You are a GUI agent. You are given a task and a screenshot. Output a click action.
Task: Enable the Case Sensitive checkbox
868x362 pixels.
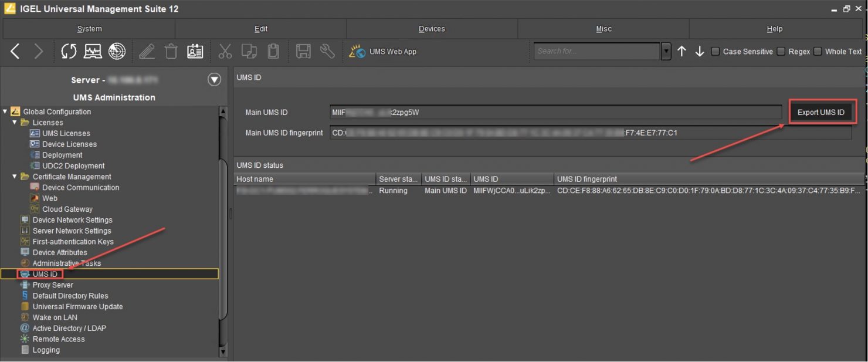coord(716,51)
